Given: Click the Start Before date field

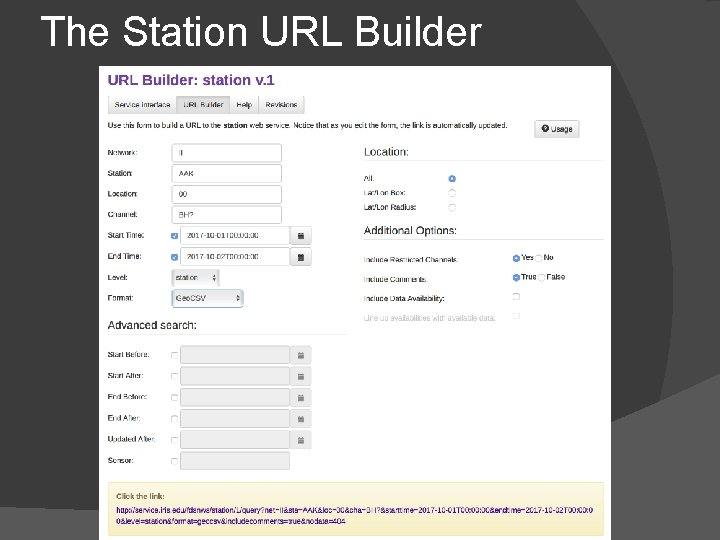Looking at the screenshot, I should (235, 355).
